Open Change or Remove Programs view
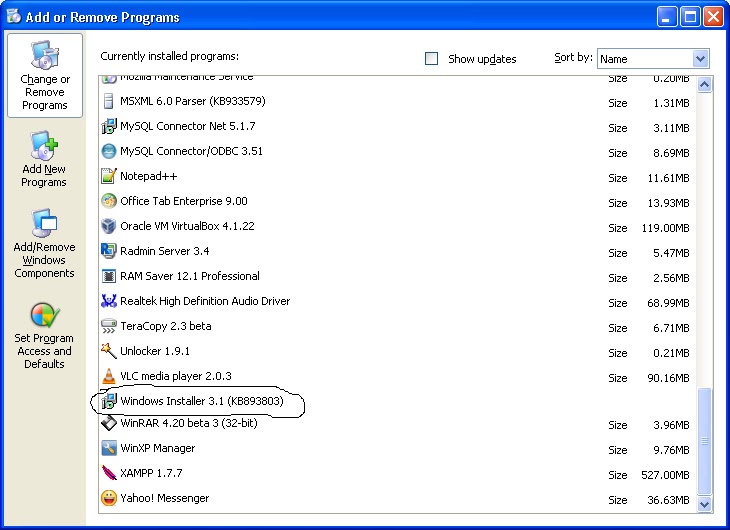The width and height of the screenshot is (730, 530). click(x=45, y=75)
